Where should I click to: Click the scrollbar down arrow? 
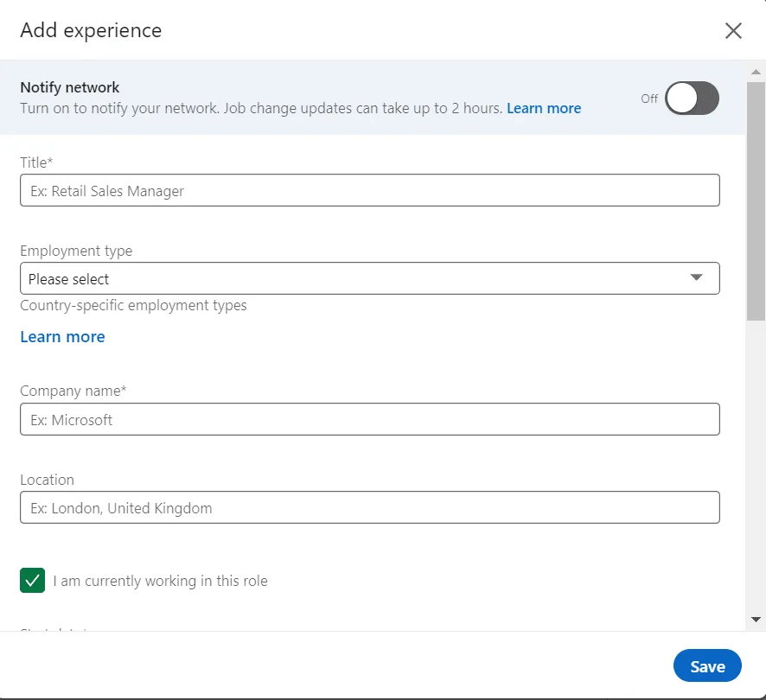tap(756, 620)
